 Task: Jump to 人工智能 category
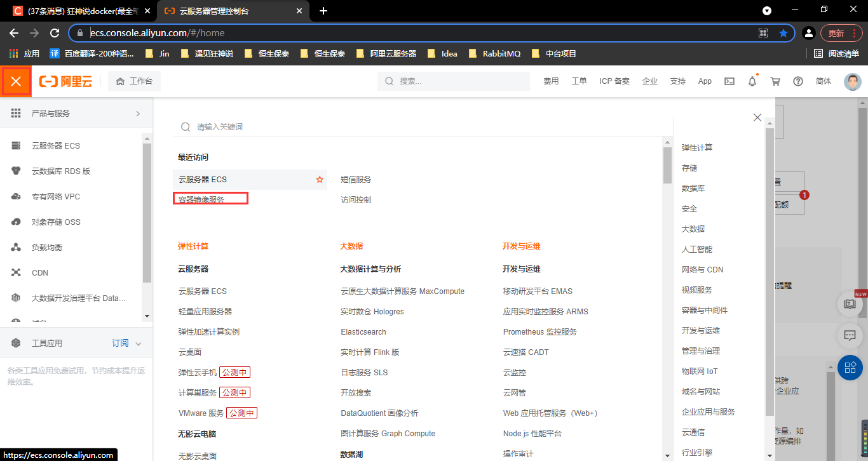click(x=697, y=250)
